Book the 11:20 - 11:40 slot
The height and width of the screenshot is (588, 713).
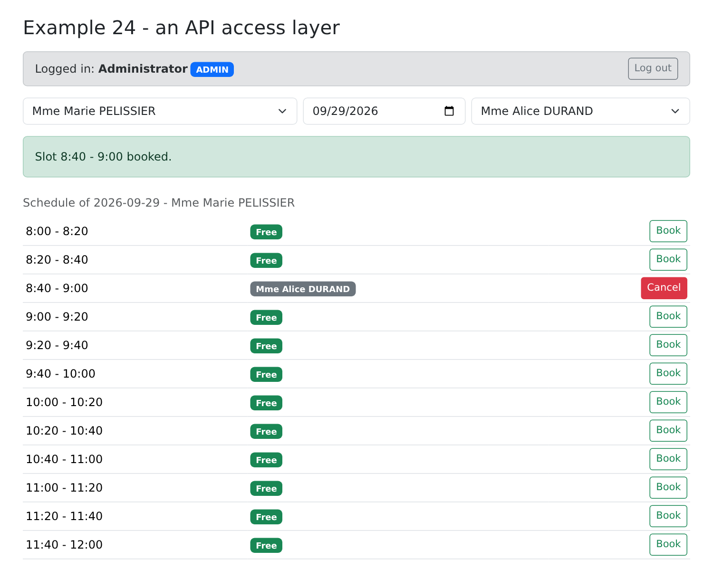point(668,516)
